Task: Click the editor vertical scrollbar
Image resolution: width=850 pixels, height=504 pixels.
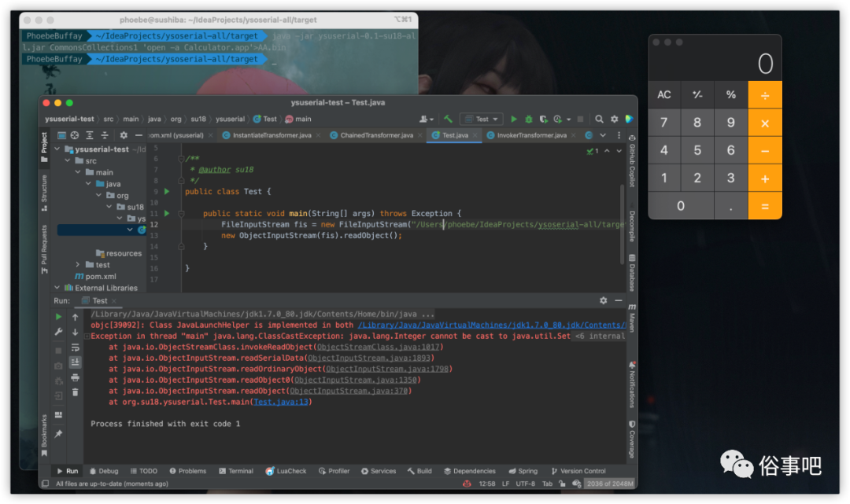Action: click(623, 225)
